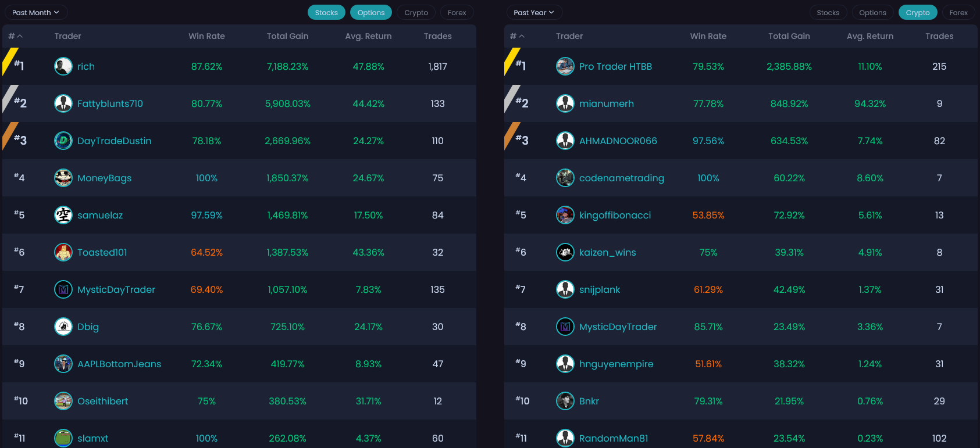Click Pro Trader HTBB avatar icon
980x448 pixels.
coord(565,66)
